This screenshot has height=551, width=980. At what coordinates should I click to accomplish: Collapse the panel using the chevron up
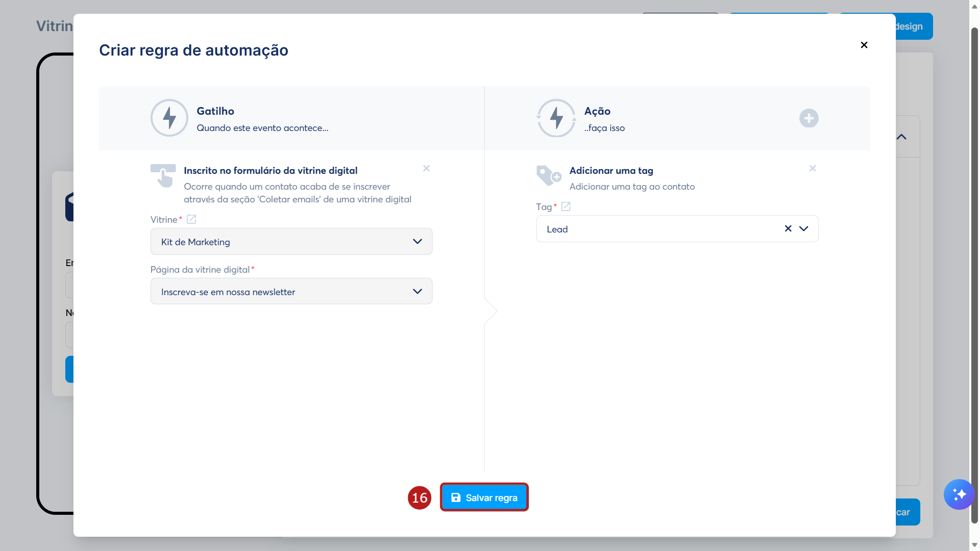click(x=902, y=137)
